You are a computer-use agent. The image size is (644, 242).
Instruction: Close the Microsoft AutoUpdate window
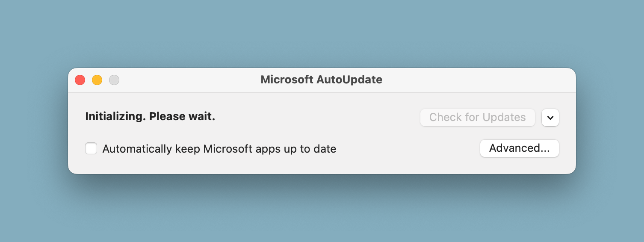coord(80,80)
